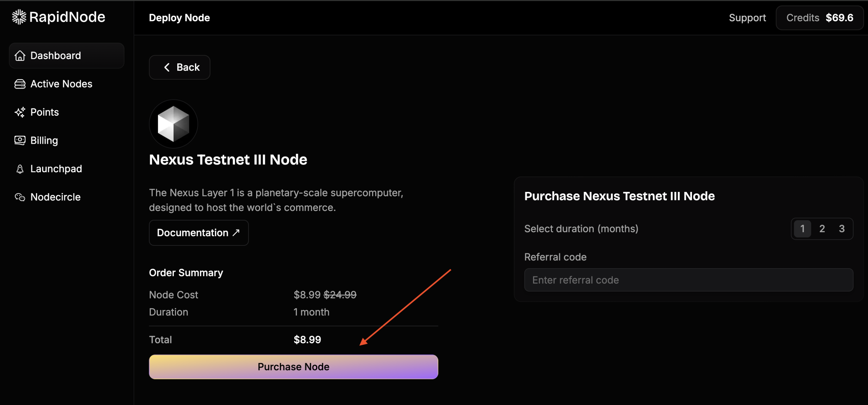Select 2 months duration
This screenshot has width=868, height=405.
pyautogui.click(x=822, y=229)
